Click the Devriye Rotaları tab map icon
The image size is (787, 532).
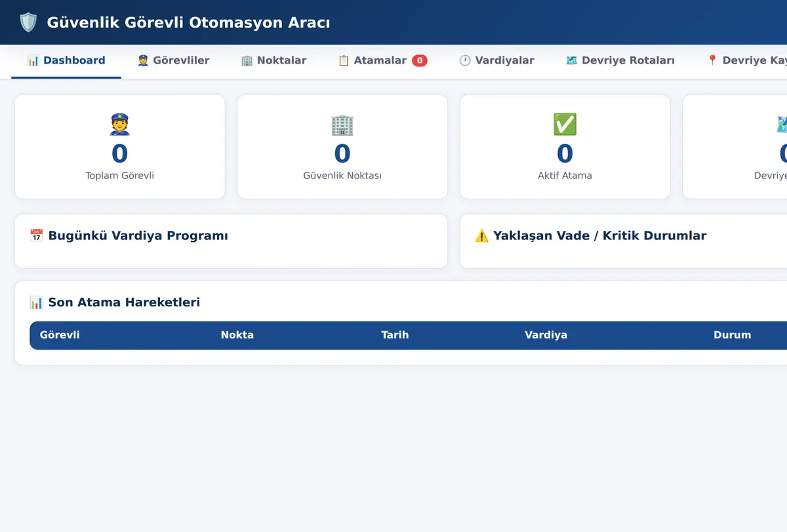pyautogui.click(x=572, y=60)
